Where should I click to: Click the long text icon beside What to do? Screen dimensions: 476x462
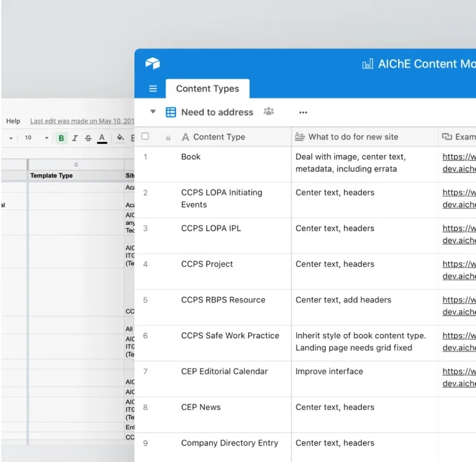(300, 137)
